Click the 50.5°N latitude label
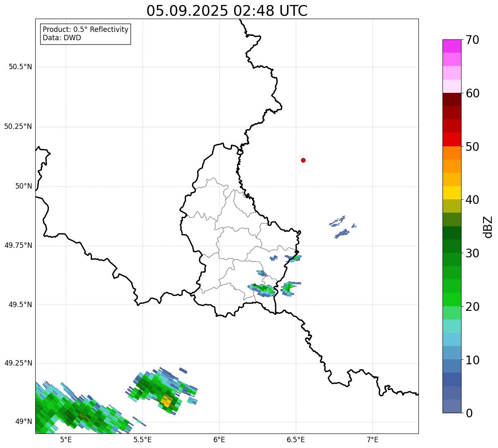The width and height of the screenshot is (498, 448). click(20, 67)
